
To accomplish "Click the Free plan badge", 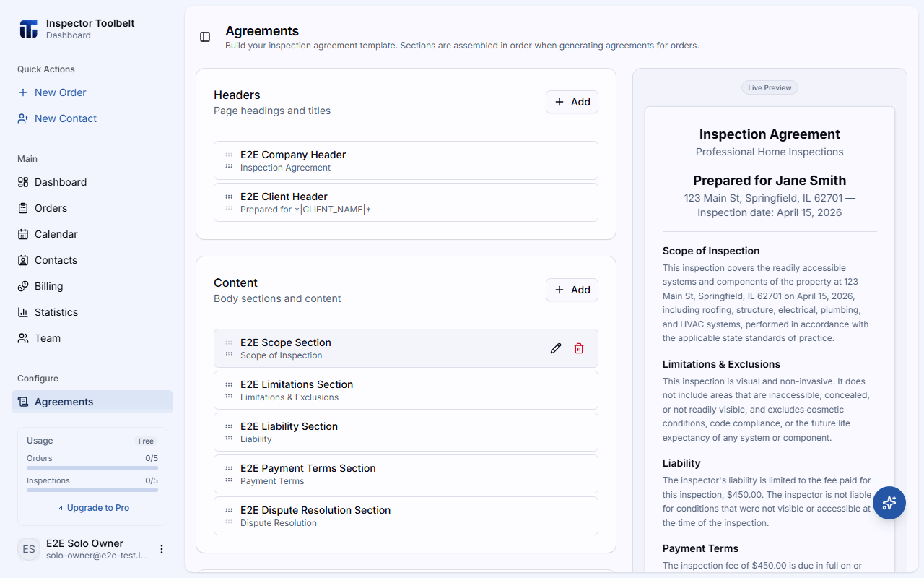I will click(x=146, y=441).
